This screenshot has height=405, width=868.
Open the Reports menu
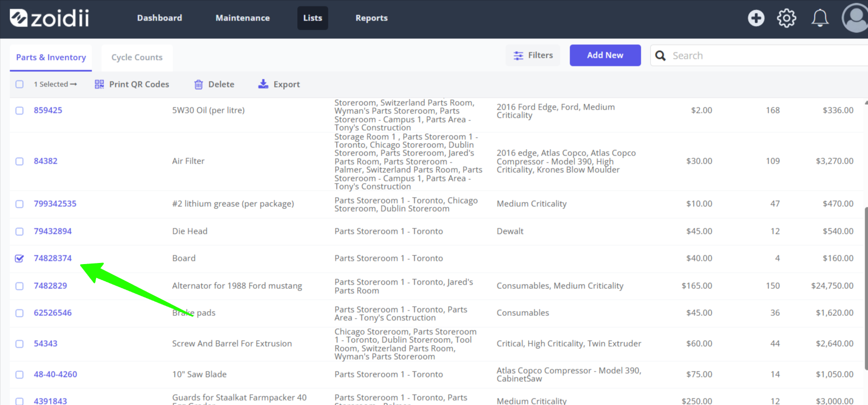[371, 18]
